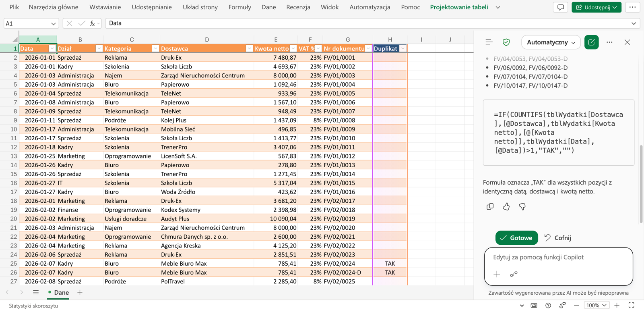Image resolution: width=644 pixels, height=310 pixels.
Task: Open the 100% zoom level dropdown
Action: [596, 305]
